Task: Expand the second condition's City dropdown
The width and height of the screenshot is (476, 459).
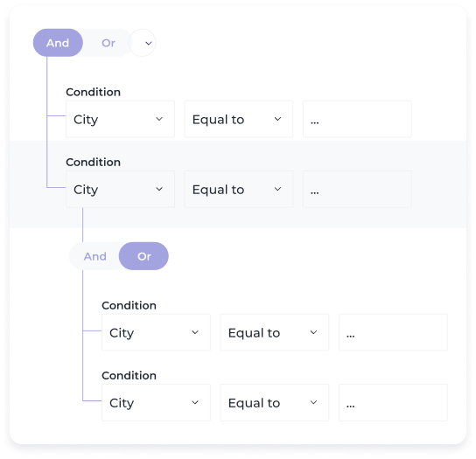Action: coord(120,190)
